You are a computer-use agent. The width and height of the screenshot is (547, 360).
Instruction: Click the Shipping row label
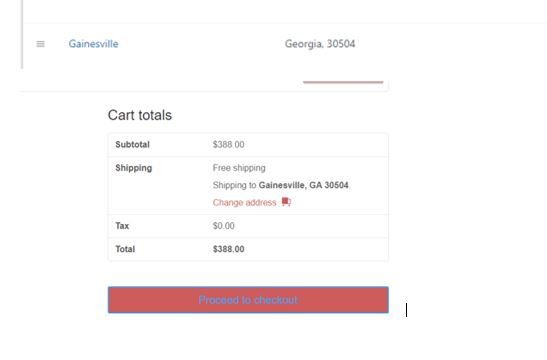(x=134, y=168)
